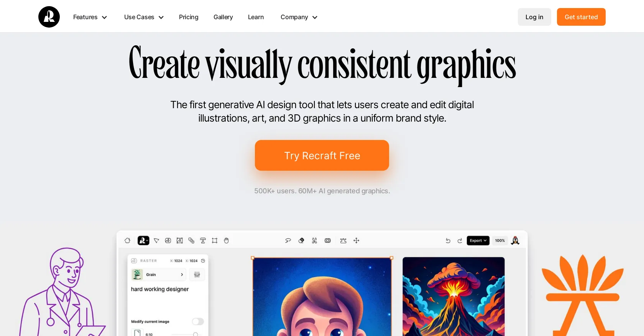Open the Gallery page

(223, 17)
